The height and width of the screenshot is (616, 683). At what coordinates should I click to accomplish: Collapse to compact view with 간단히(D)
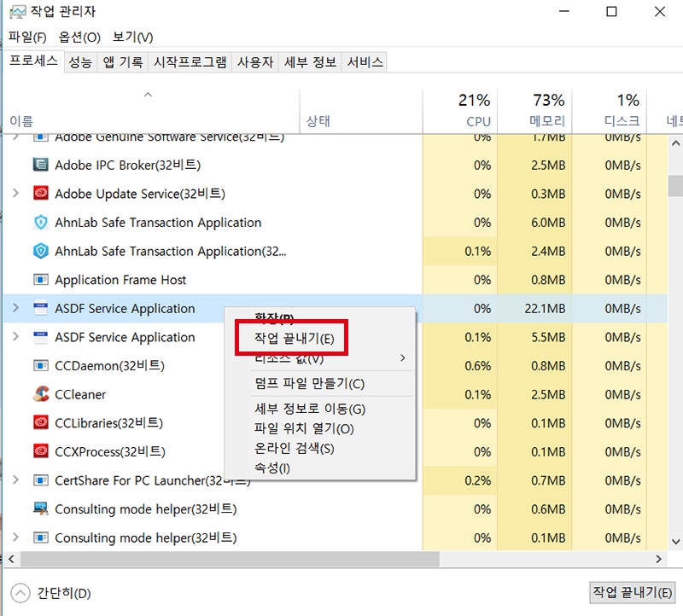[x=50, y=593]
